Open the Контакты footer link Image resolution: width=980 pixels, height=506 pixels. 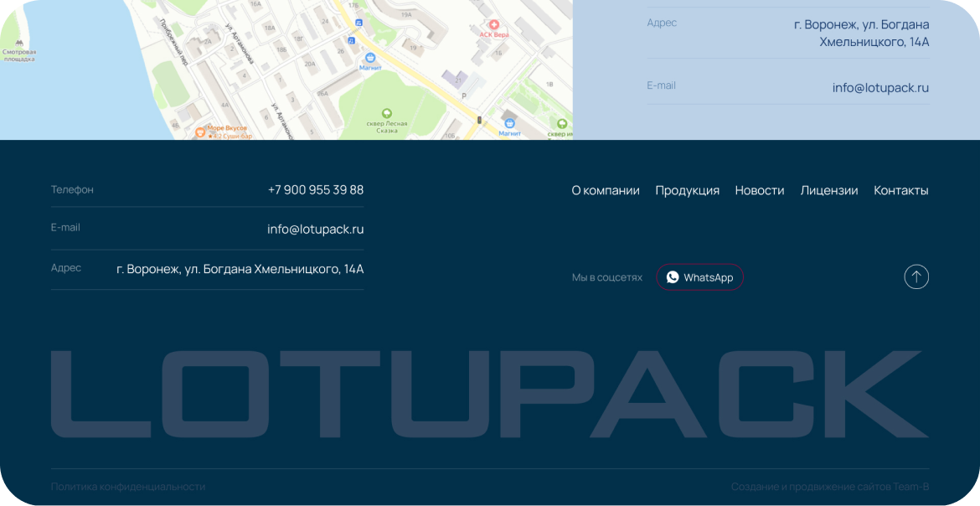900,191
